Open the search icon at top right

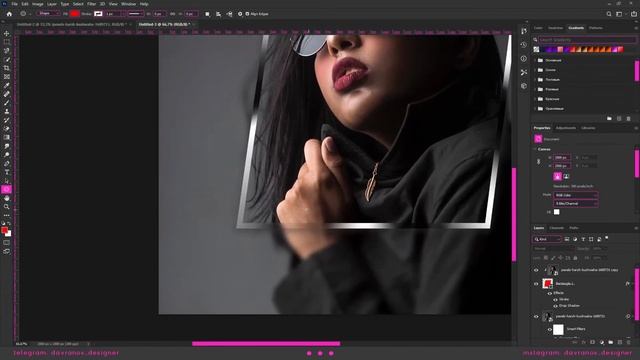point(609,14)
